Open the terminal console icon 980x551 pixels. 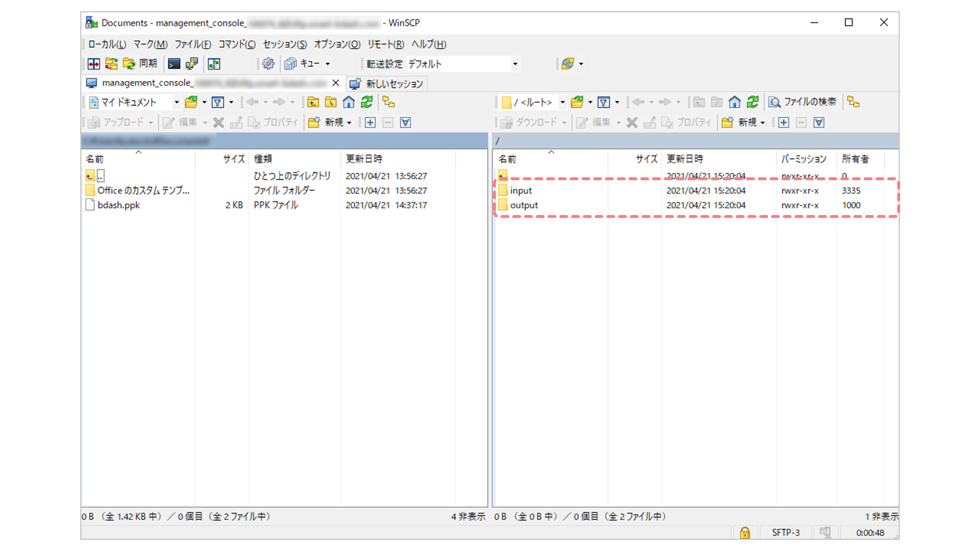tap(174, 64)
